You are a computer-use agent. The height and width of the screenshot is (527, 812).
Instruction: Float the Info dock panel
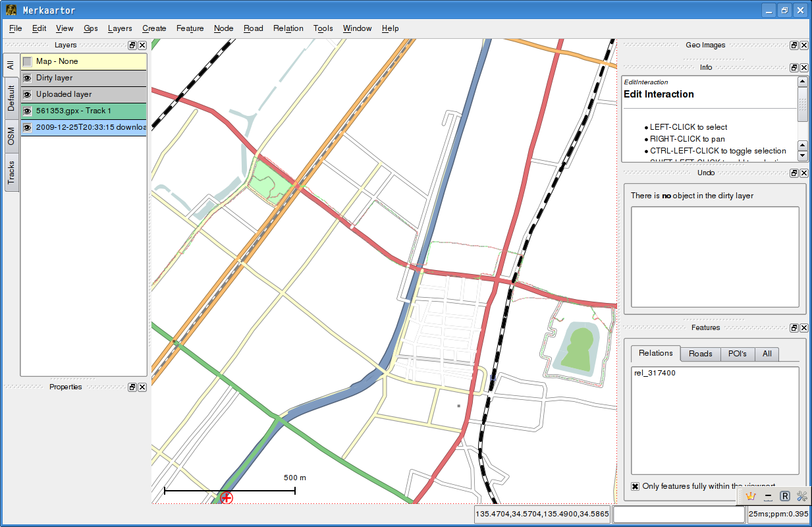(794, 67)
